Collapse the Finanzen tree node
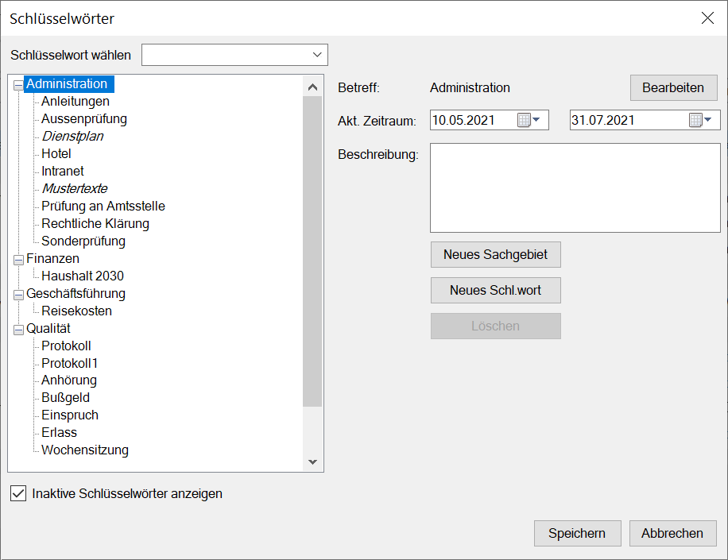Image resolution: width=728 pixels, height=560 pixels. click(x=18, y=260)
